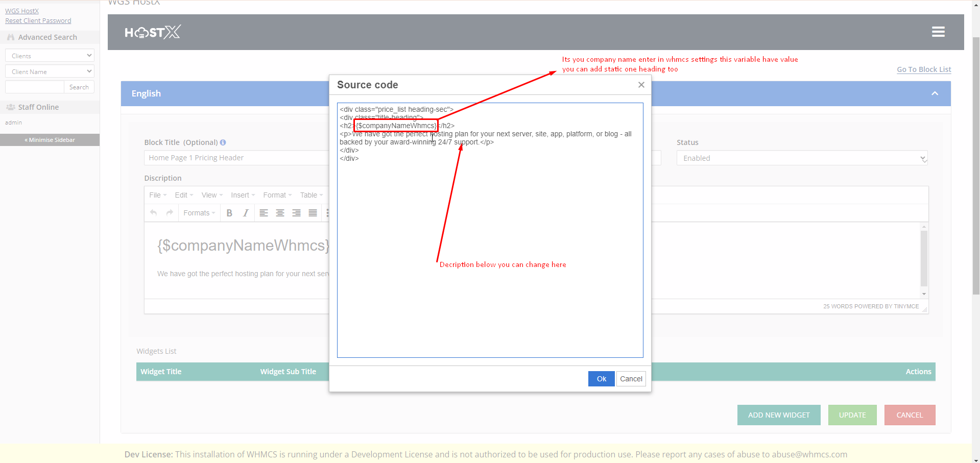The height and width of the screenshot is (463, 980).
Task: Click the undo arrow icon
Action: pos(154,213)
